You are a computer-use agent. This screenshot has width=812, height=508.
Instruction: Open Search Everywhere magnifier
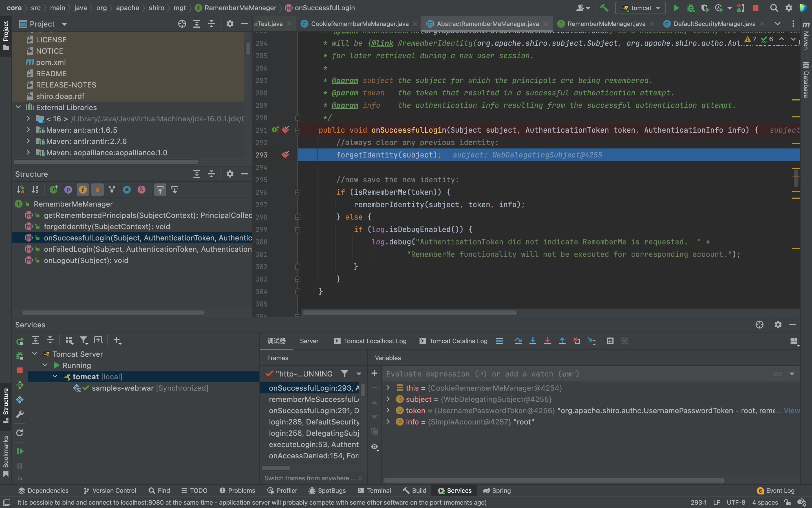[x=774, y=8]
